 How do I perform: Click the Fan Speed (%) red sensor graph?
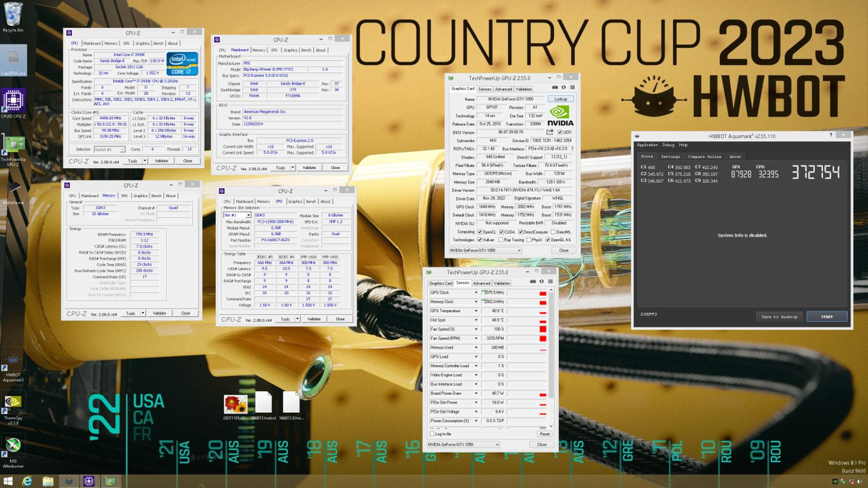pyautogui.click(x=527, y=329)
